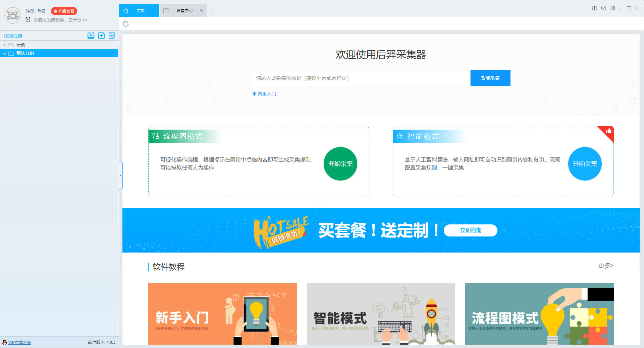This screenshot has height=348, width=644.
Task: Open the 新手入门 link
Action: (x=267, y=94)
